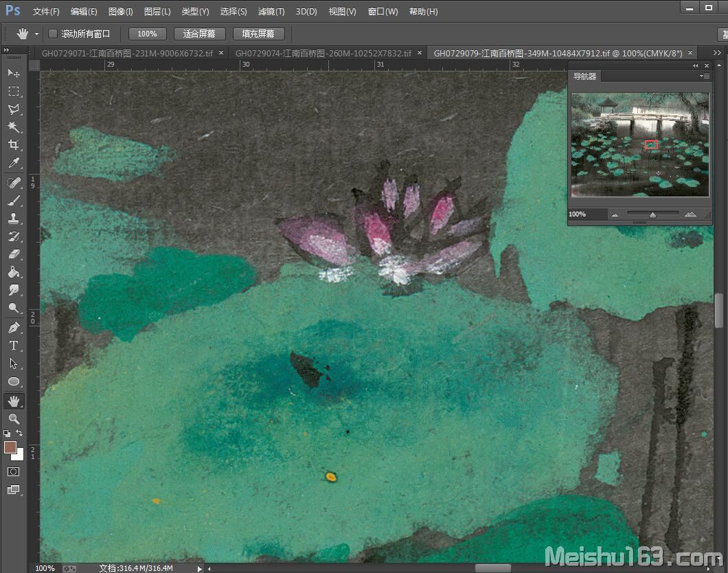Select the Zoom tool in toolbox

tap(14, 419)
